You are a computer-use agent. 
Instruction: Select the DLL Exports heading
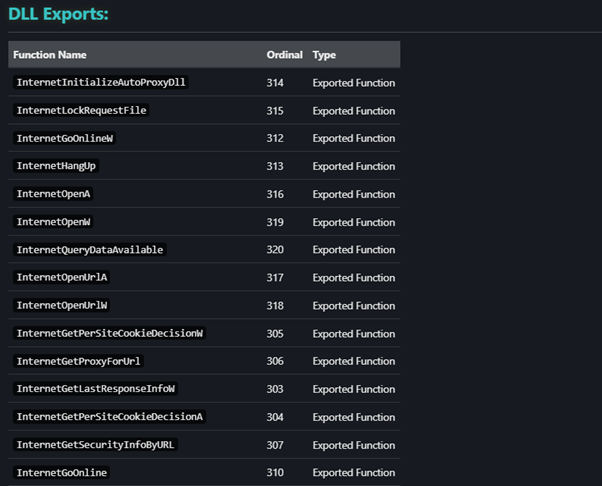click(x=58, y=15)
